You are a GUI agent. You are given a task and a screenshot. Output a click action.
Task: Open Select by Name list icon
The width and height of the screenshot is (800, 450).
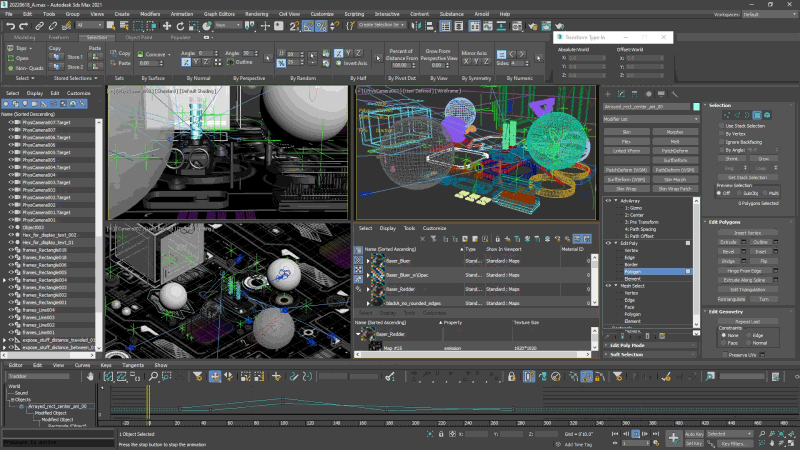tap(124, 26)
